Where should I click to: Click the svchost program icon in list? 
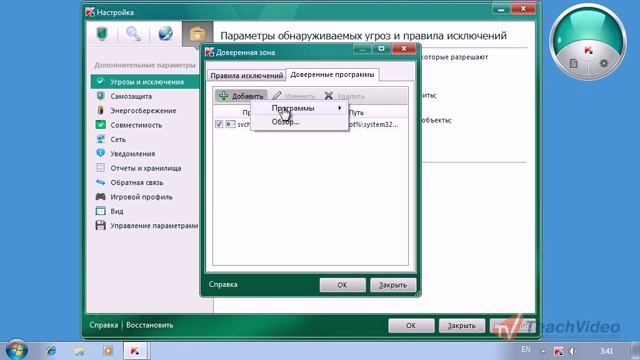pos(230,124)
